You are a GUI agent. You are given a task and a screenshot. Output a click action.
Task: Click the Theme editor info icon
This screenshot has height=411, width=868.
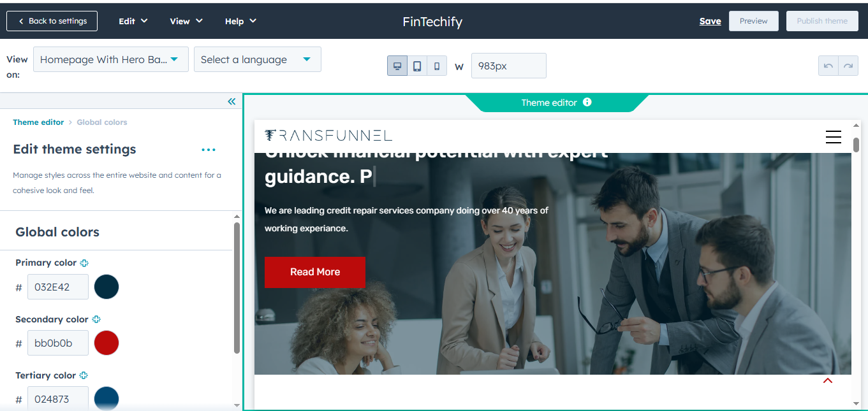tap(587, 102)
